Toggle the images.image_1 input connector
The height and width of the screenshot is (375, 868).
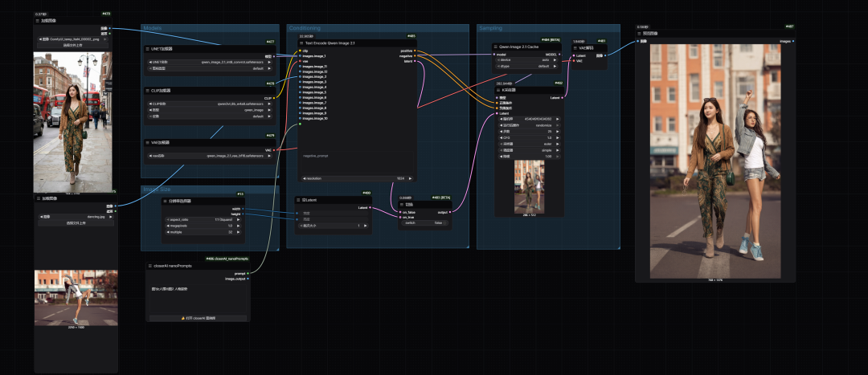(300, 56)
